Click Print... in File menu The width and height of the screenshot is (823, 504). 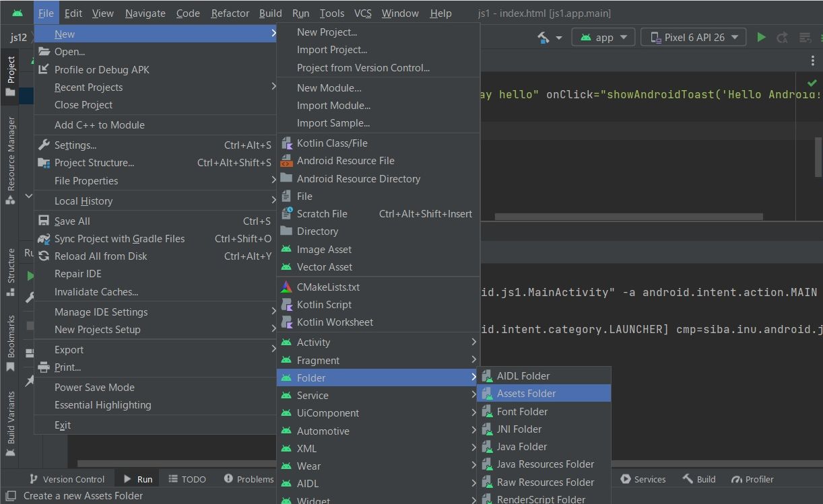155,367
